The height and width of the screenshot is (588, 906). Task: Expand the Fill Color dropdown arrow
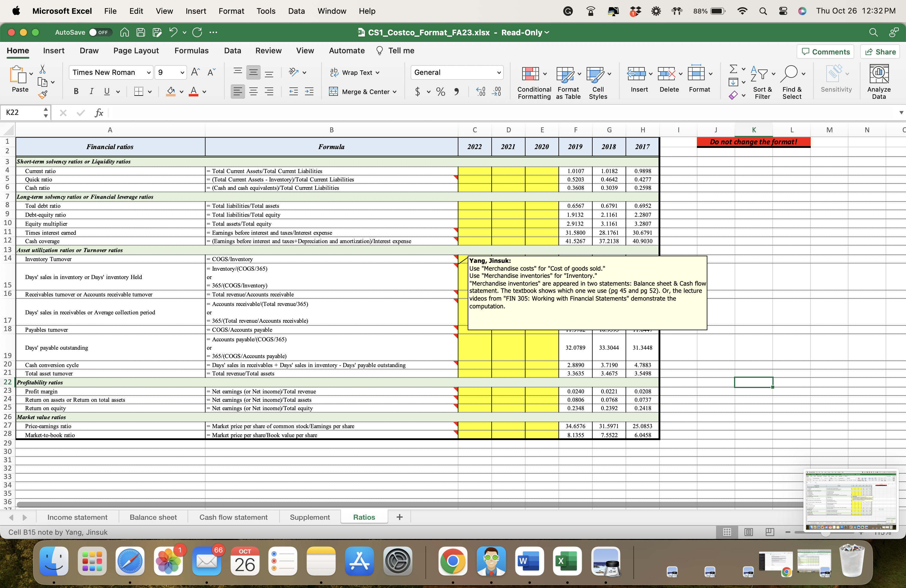tap(181, 92)
